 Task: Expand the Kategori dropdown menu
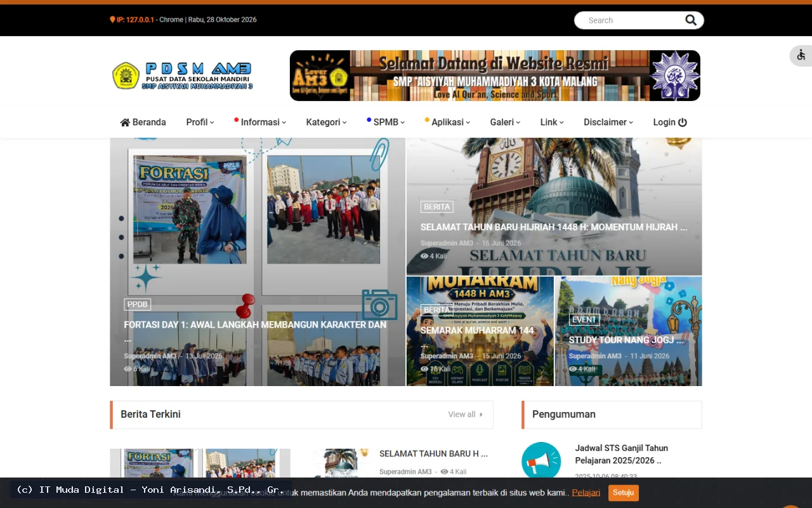click(x=326, y=122)
